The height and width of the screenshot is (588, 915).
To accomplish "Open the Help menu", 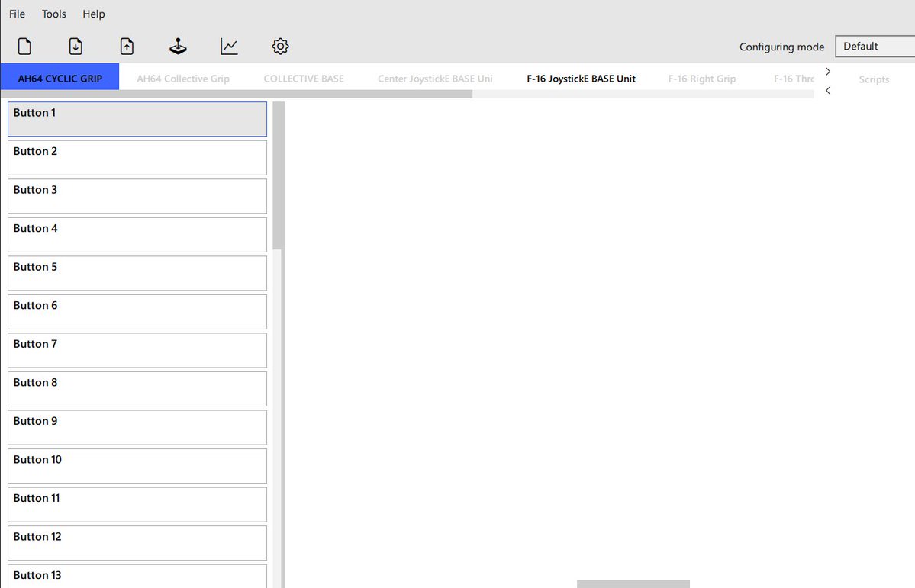I will point(93,14).
